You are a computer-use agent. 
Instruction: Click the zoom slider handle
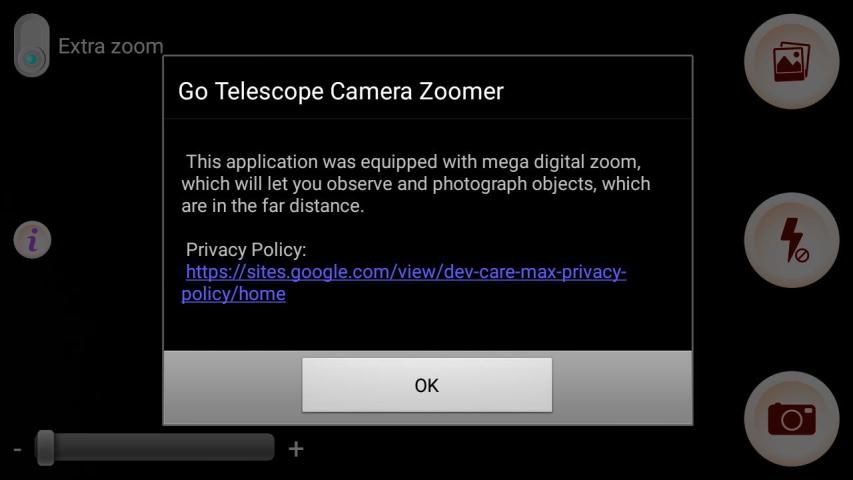pyautogui.click(x=45, y=448)
